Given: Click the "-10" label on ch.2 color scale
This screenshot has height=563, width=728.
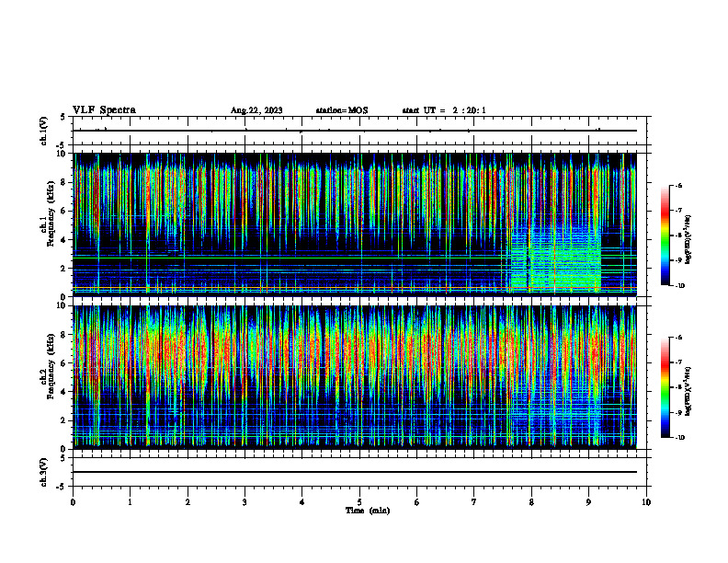Looking at the screenshot, I should [679, 437].
